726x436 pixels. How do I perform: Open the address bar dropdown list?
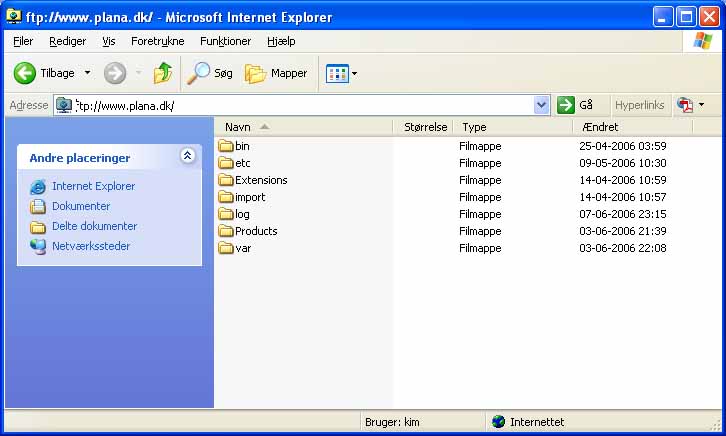(542, 105)
